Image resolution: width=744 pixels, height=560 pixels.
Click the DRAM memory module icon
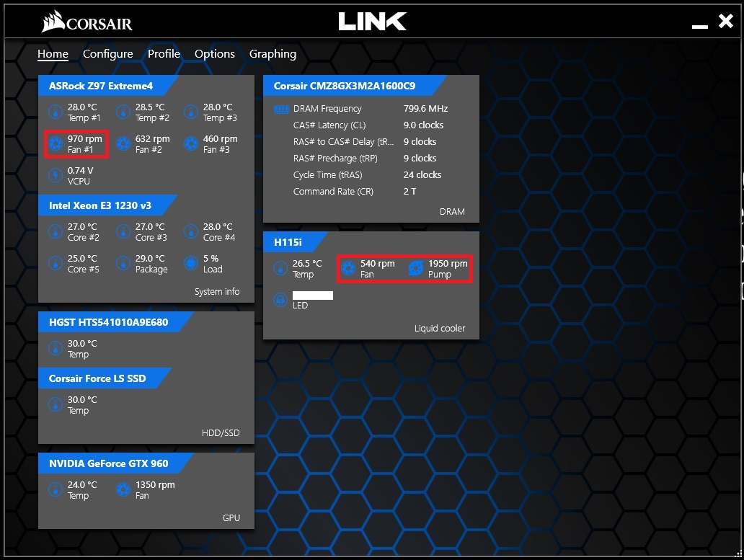281,110
